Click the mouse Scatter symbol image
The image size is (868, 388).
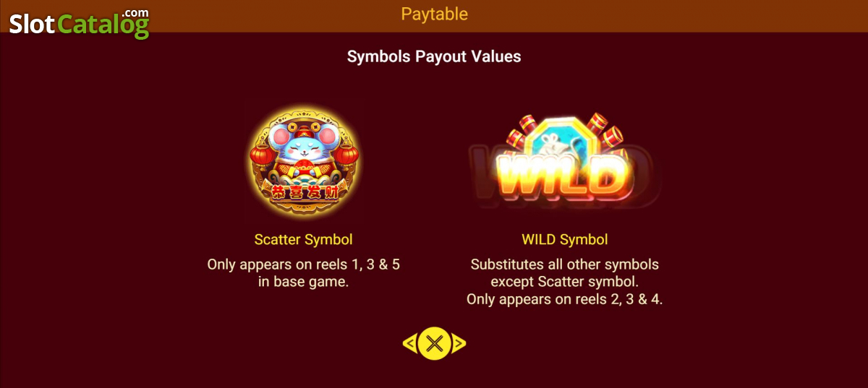coord(304,161)
